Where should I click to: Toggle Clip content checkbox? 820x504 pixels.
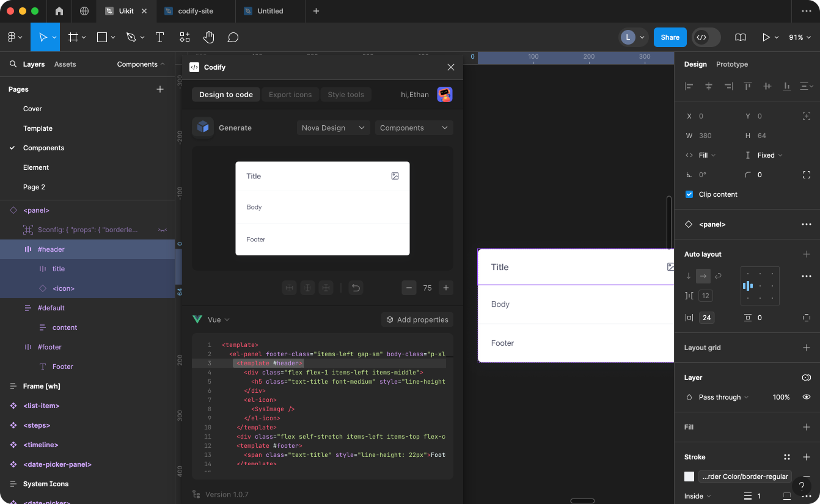689,194
